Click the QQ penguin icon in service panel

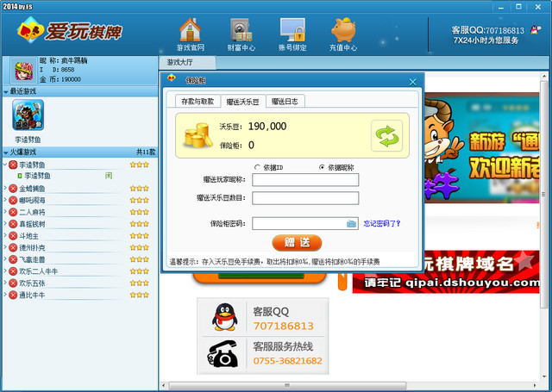click(224, 316)
